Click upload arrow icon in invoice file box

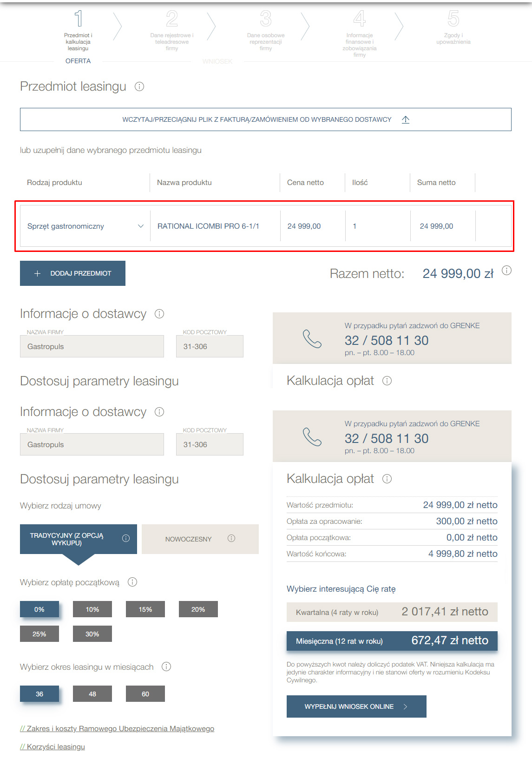click(x=405, y=120)
